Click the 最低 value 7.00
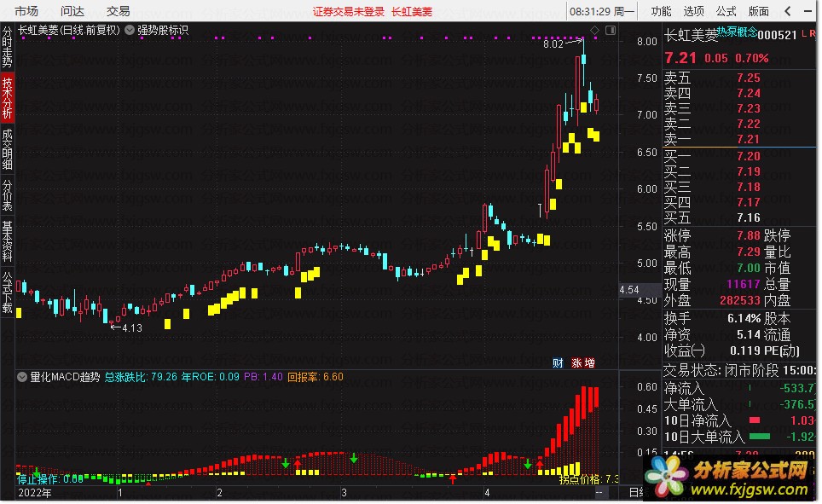 pyautogui.click(x=749, y=268)
